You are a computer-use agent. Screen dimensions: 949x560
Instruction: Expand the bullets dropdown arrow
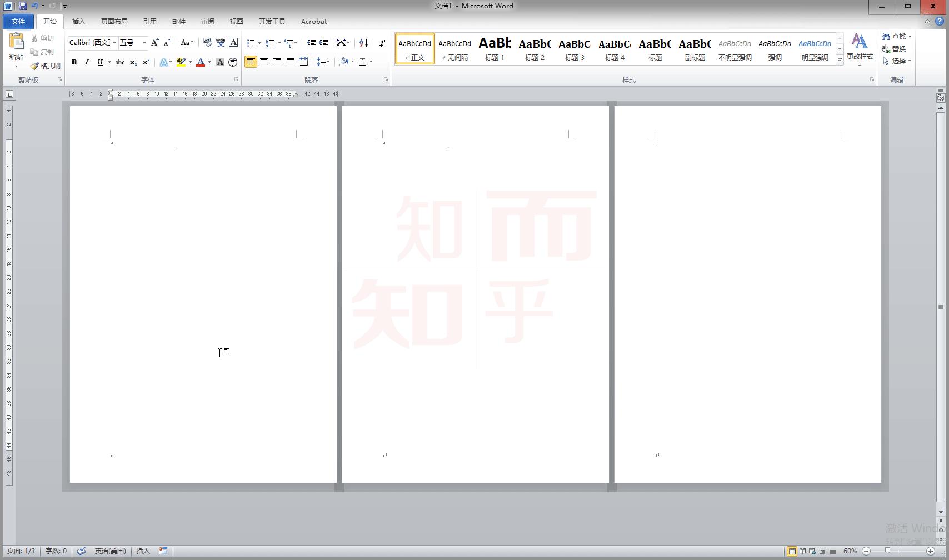click(x=259, y=43)
